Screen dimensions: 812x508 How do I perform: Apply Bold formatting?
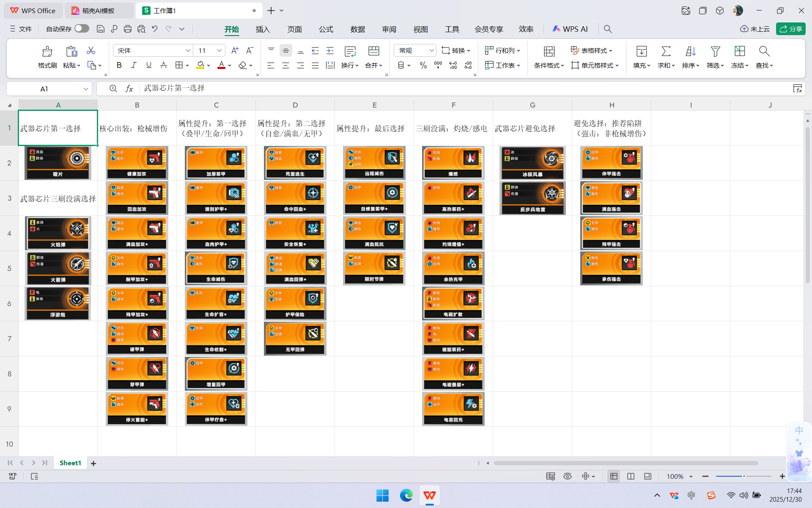pos(119,65)
